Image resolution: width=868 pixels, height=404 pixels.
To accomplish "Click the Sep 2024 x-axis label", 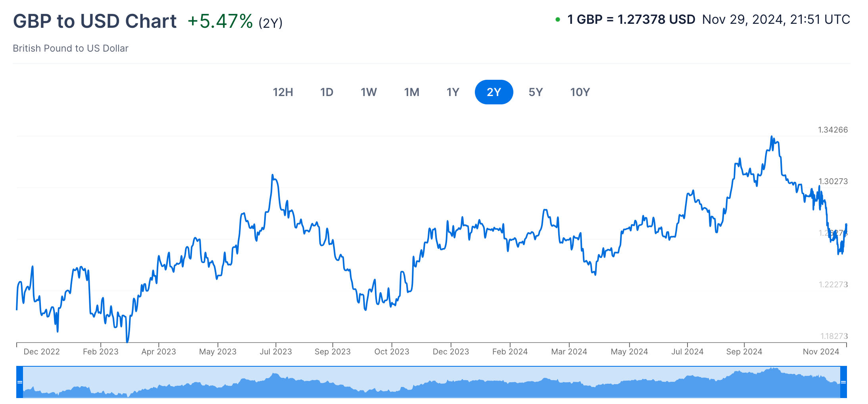I will [744, 352].
